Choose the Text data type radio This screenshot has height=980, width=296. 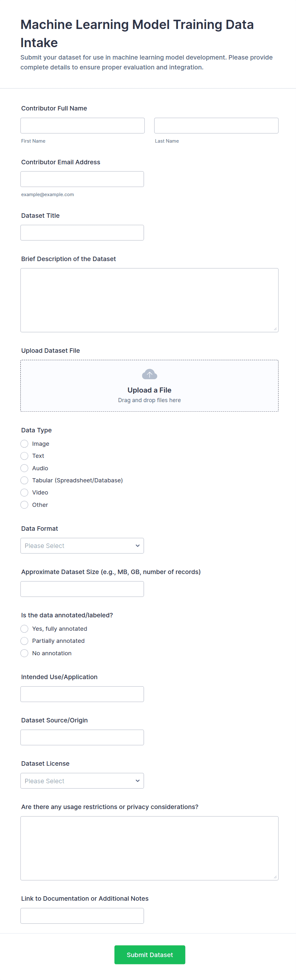(x=25, y=456)
